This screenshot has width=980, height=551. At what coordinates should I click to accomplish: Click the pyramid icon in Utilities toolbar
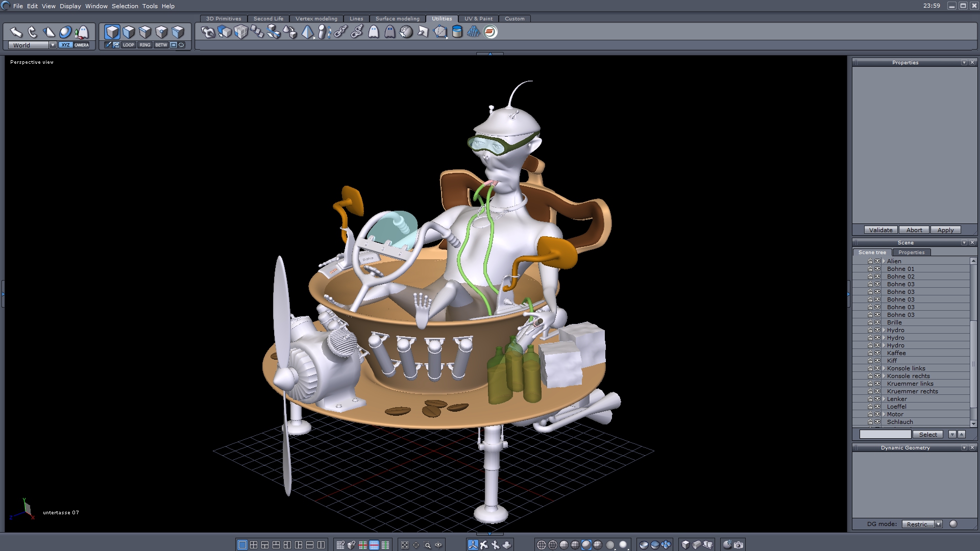pyautogui.click(x=308, y=32)
